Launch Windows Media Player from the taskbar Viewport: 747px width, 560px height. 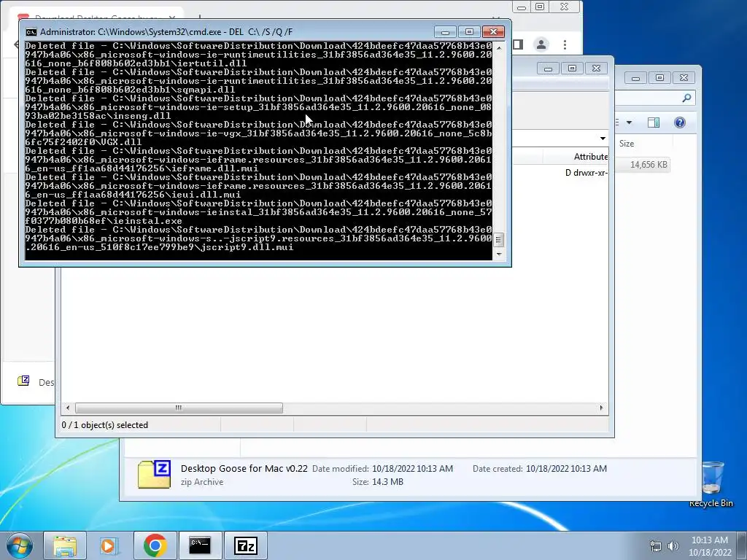[x=108, y=545]
